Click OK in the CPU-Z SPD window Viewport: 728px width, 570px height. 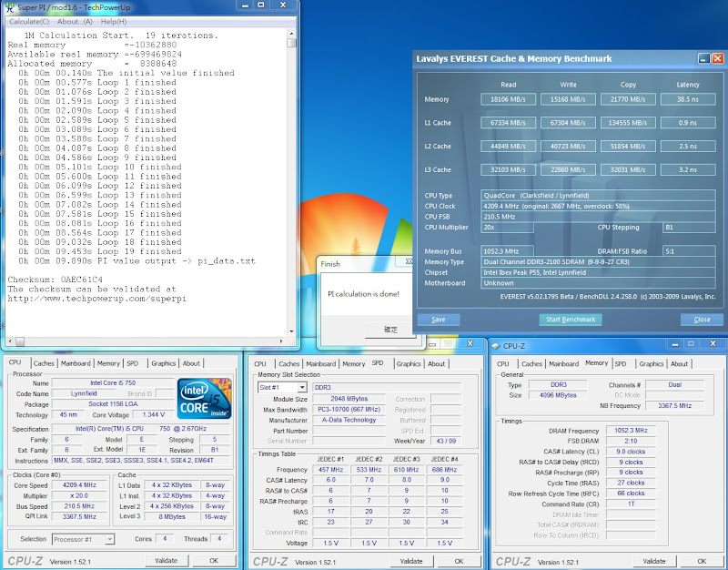(x=459, y=561)
